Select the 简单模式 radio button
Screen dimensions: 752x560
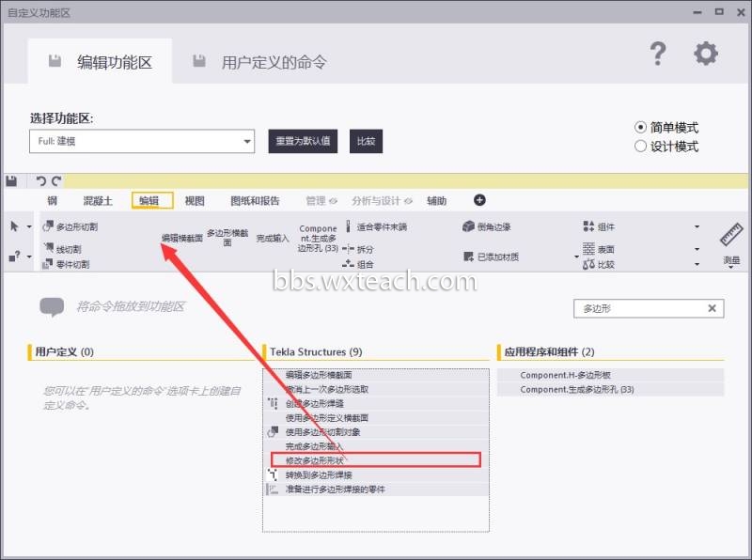(x=641, y=128)
